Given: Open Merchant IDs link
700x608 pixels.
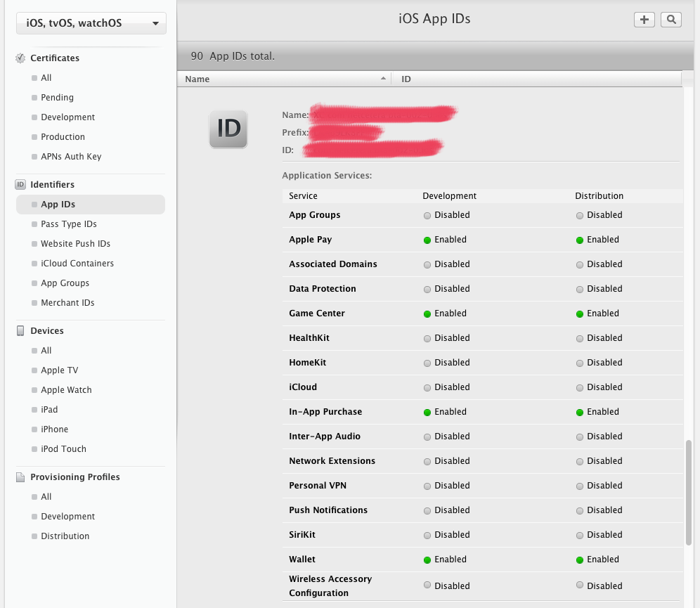Looking at the screenshot, I should click(67, 303).
